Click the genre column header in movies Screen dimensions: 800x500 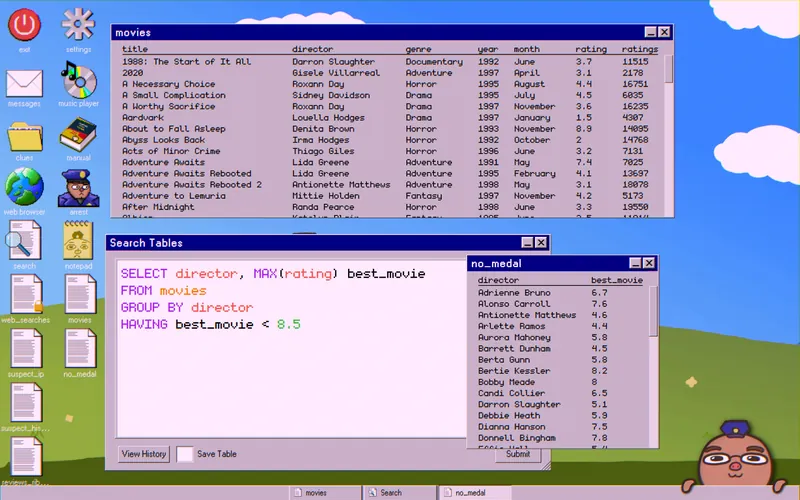click(418, 49)
